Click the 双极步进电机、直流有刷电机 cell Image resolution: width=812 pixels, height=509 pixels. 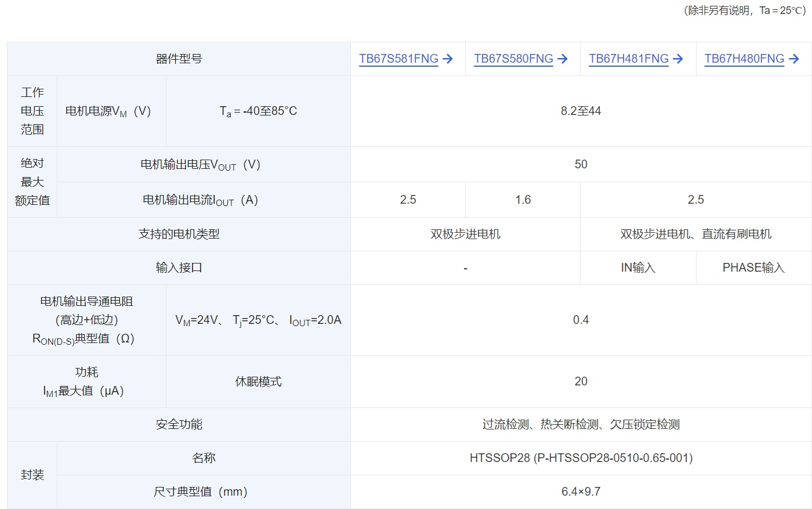[695, 234]
